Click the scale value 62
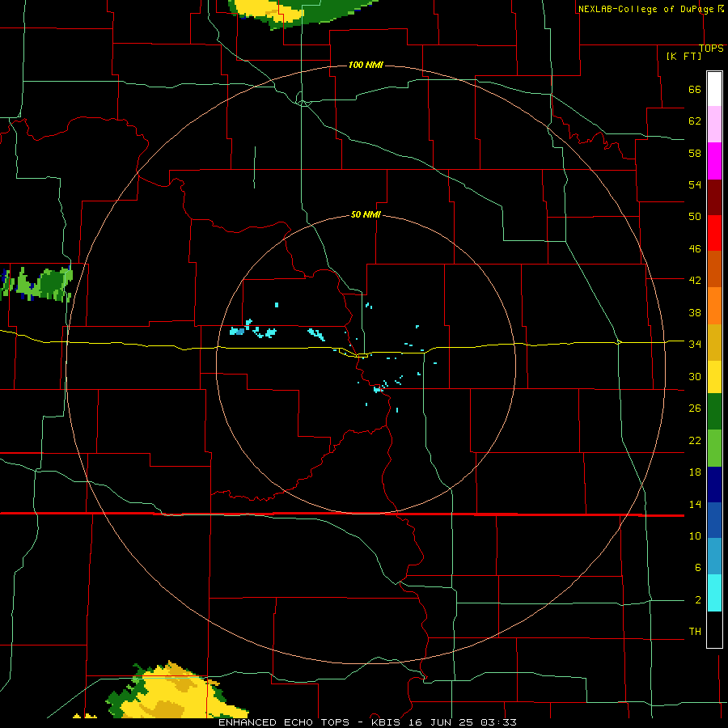This screenshot has height=728, width=728. (x=695, y=121)
